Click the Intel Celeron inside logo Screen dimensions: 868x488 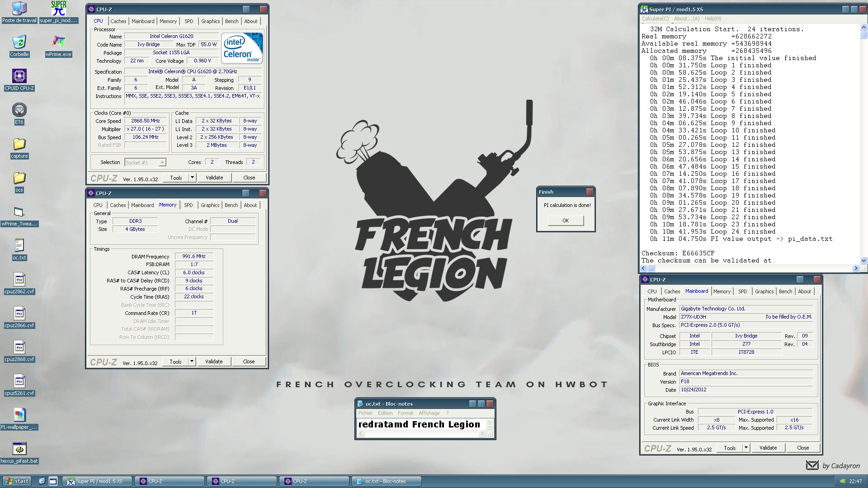pos(242,48)
